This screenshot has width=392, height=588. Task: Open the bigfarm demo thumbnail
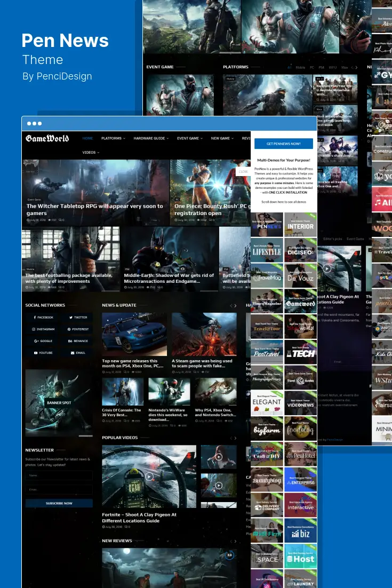(x=267, y=428)
